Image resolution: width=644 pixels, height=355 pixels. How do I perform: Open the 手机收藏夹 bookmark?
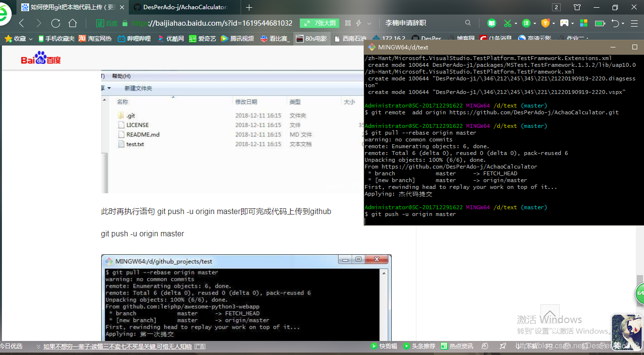pos(56,38)
